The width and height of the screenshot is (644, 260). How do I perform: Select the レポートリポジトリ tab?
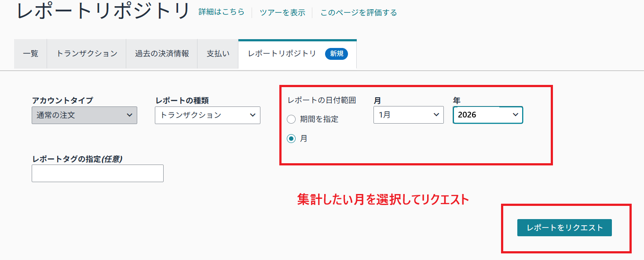[282, 53]
